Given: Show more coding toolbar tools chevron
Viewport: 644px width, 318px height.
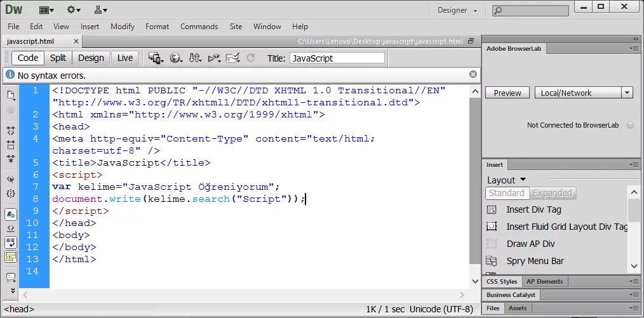Looking at the screenshot, I should pos(12,289).
